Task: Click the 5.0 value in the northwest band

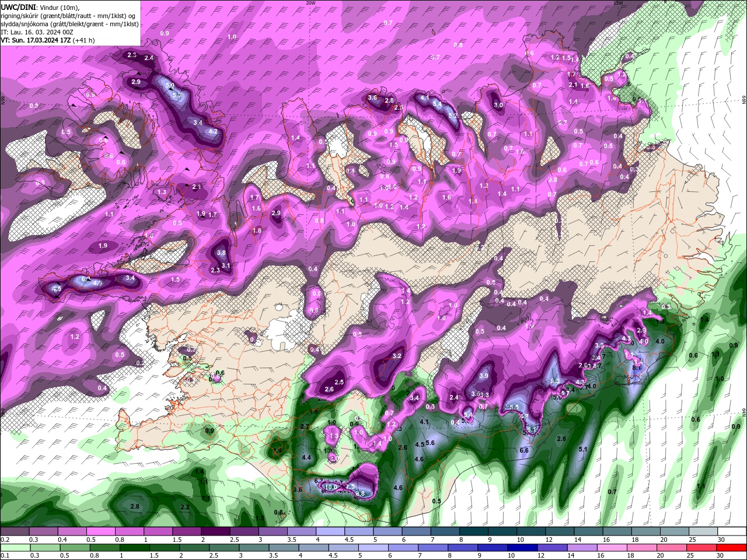Action: pos(170,86)
